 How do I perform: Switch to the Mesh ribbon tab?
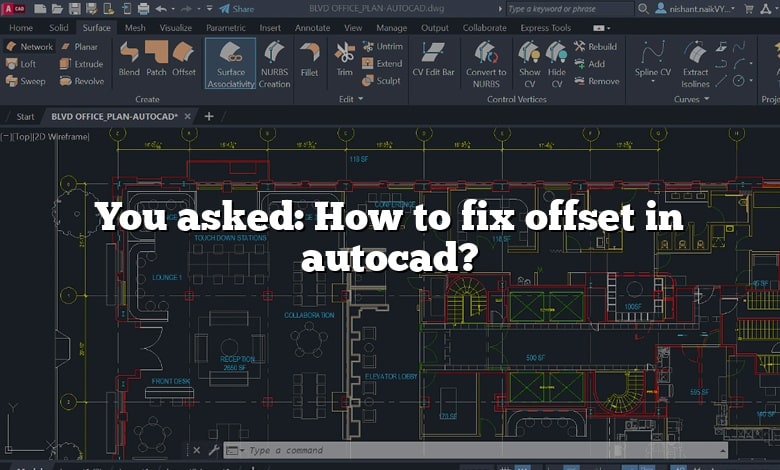(135, 28)
